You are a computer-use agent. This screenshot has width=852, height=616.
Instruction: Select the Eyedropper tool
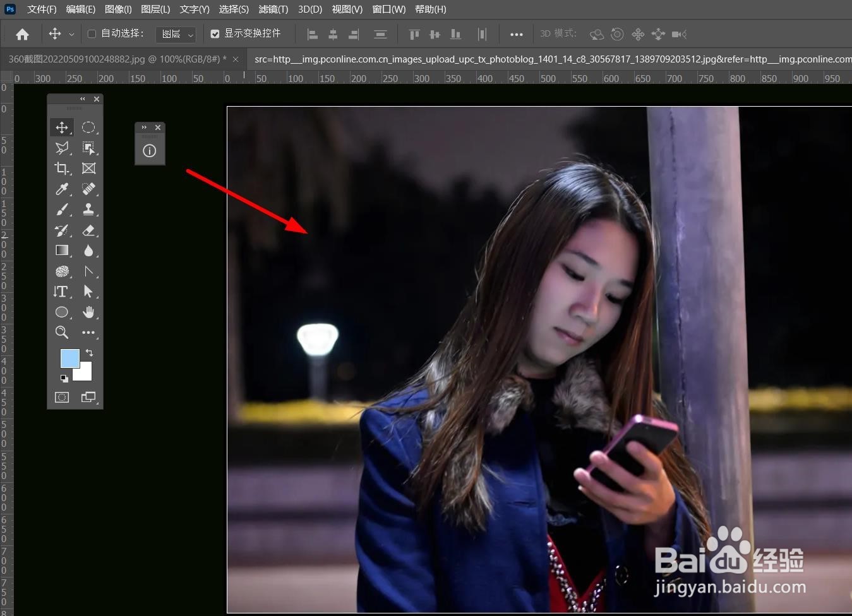[62, 189]
